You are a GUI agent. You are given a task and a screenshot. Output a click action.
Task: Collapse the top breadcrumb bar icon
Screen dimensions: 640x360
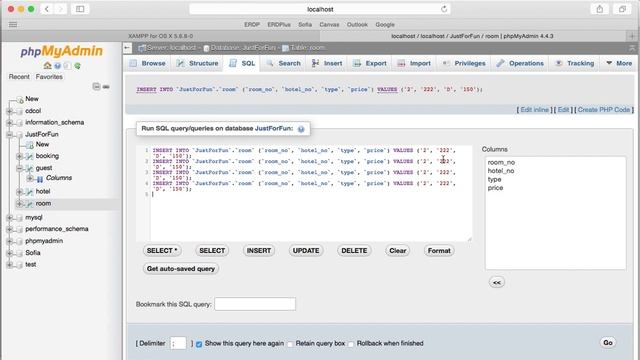click(x=632, y=48)
